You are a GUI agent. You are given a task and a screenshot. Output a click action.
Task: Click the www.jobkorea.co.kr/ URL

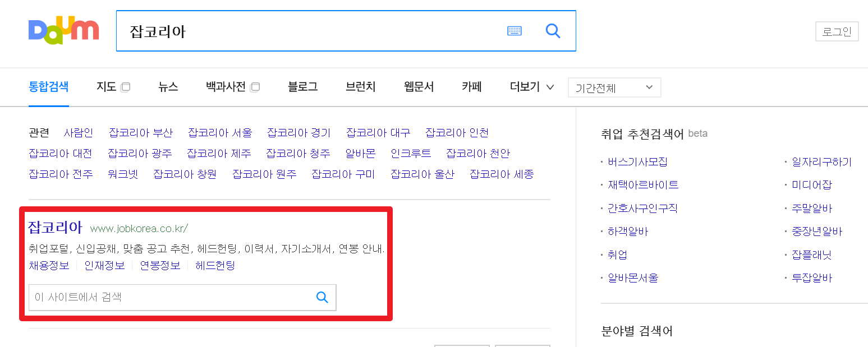point(139,228)
